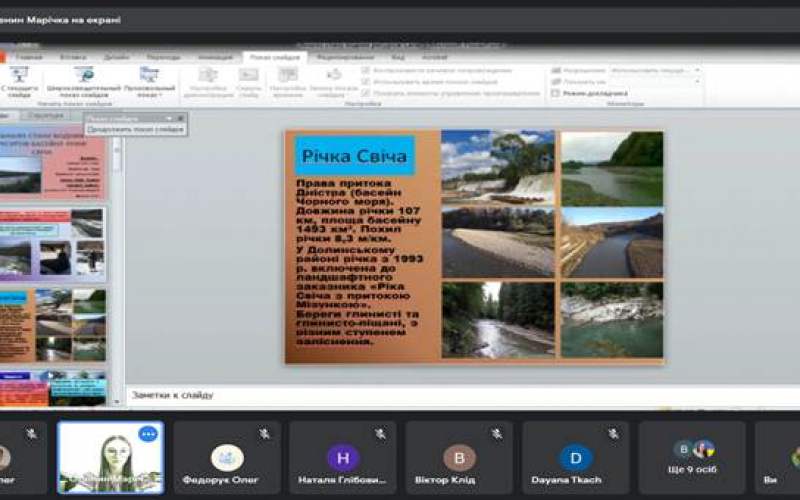Click the muted mic icon on Віктор Клід tile
This screenshot has height=500, width=800.
(496, 434)
